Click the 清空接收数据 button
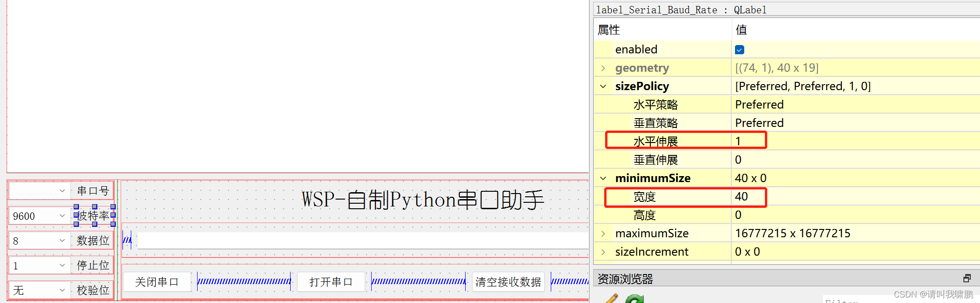This screenshot has width=980, height=303. click(508, 282)
